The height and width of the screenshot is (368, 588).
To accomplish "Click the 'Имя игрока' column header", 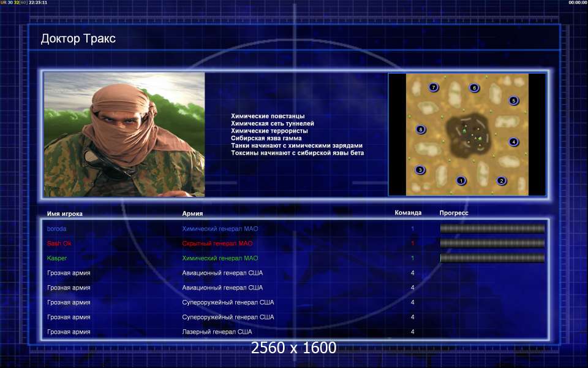I will [x=64, y=213].
